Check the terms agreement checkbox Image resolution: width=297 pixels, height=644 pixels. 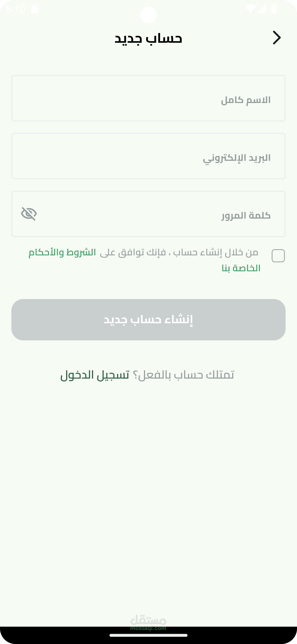coord(278,256)
